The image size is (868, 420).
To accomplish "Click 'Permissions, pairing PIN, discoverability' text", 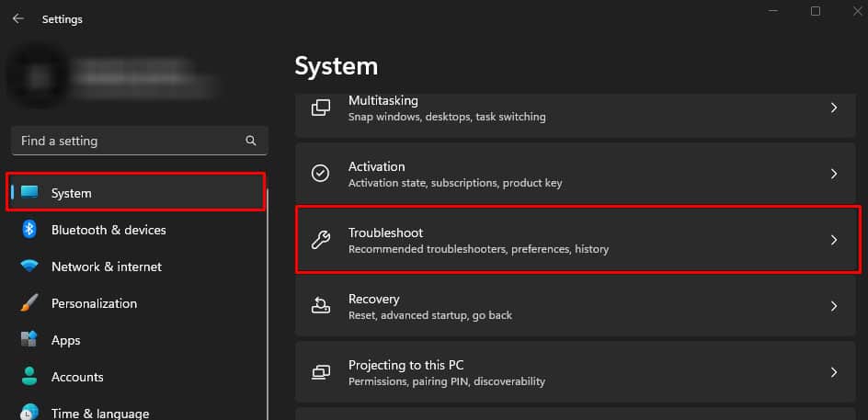I will tap(447, 381).
